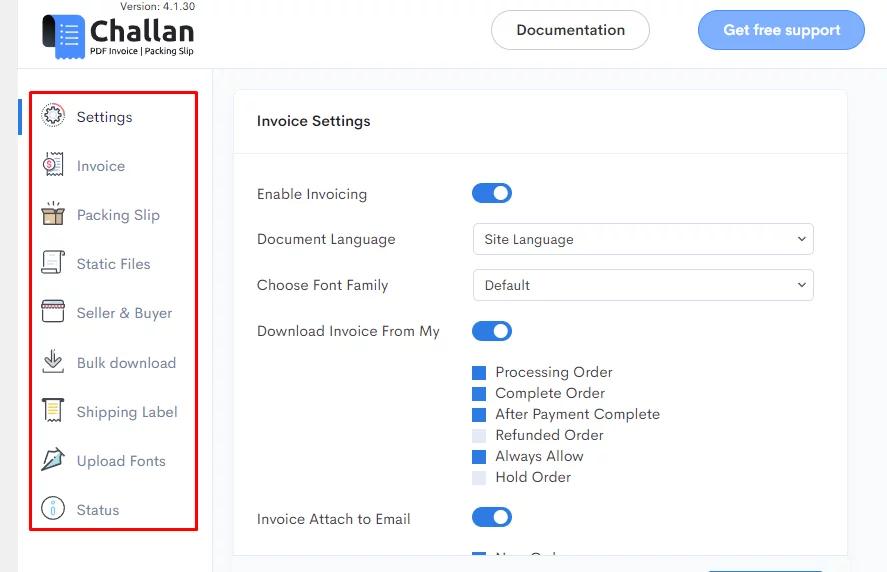The height and width of the screenshot is (572, 887).
Task: Click the Invoice Settings heading
Action: pyautogui.click(x=313, y=121)
